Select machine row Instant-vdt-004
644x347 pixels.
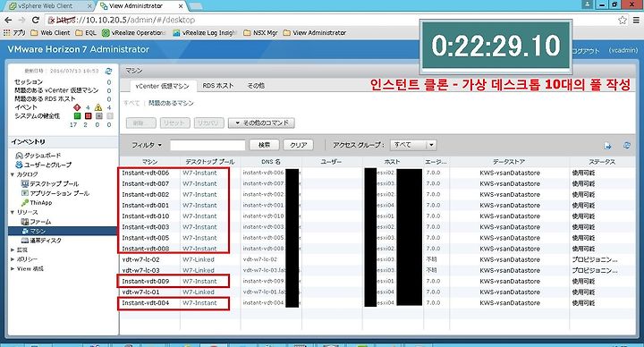[x=377, y=303]
